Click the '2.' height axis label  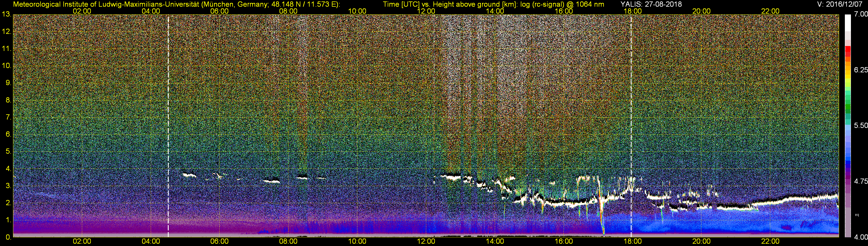pos(9,203)
